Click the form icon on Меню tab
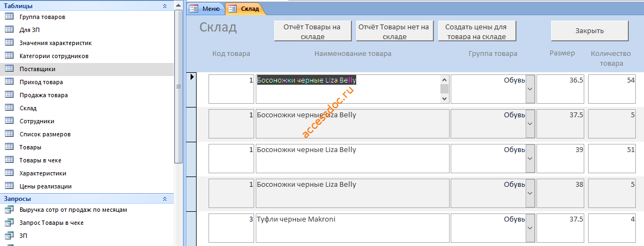 [x=194, y=9]
